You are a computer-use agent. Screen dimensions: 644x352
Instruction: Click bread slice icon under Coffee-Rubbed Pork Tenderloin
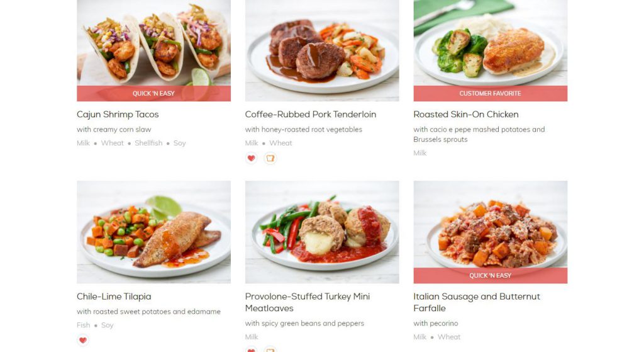[x=270, y=158]
